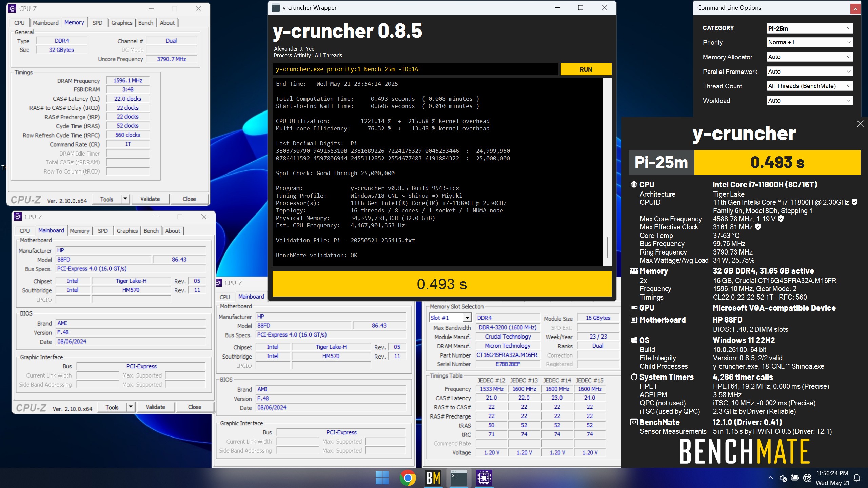This screenshot has width=868, height=488.
Task: Click Validate in CPU-Z Memory window
Action: [150, 199]
